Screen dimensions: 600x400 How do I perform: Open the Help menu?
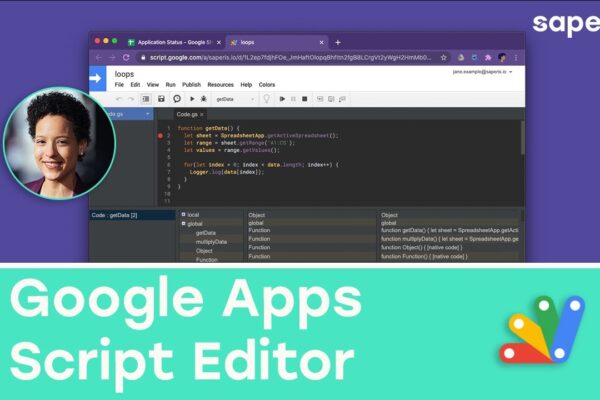click(x=246, y=85)
